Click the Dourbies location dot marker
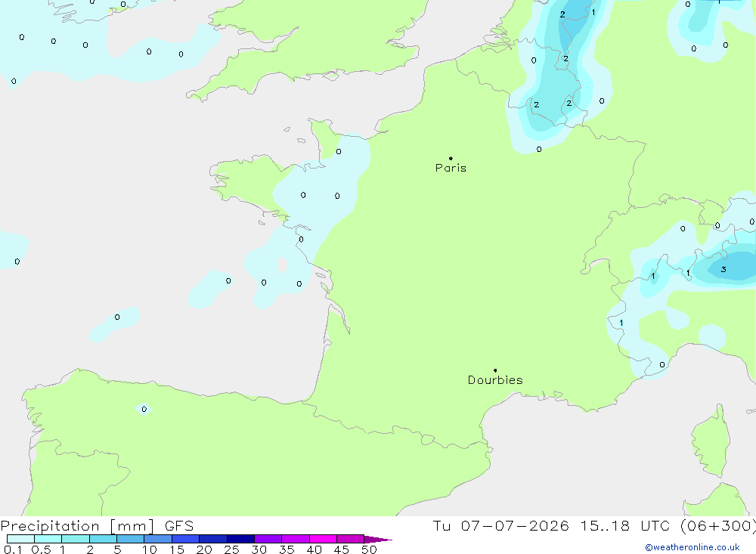Screen dimensions: 756x554 [x=495, y=370]
